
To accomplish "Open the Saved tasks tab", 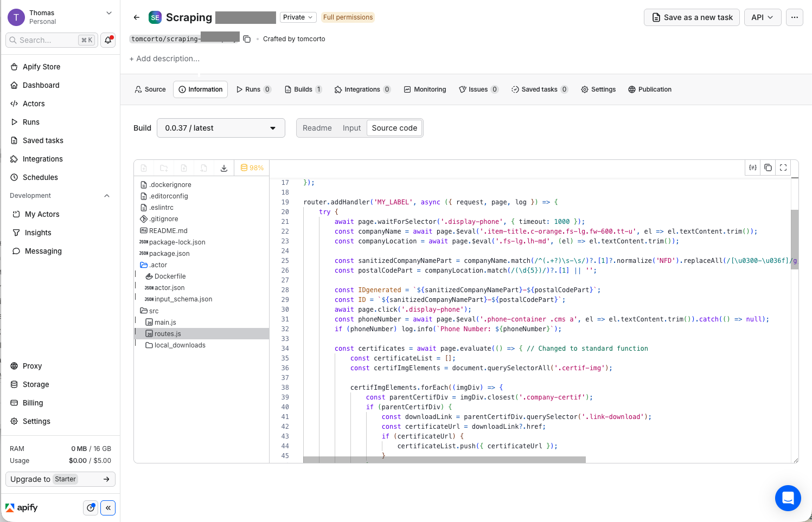I will (539, 89).
